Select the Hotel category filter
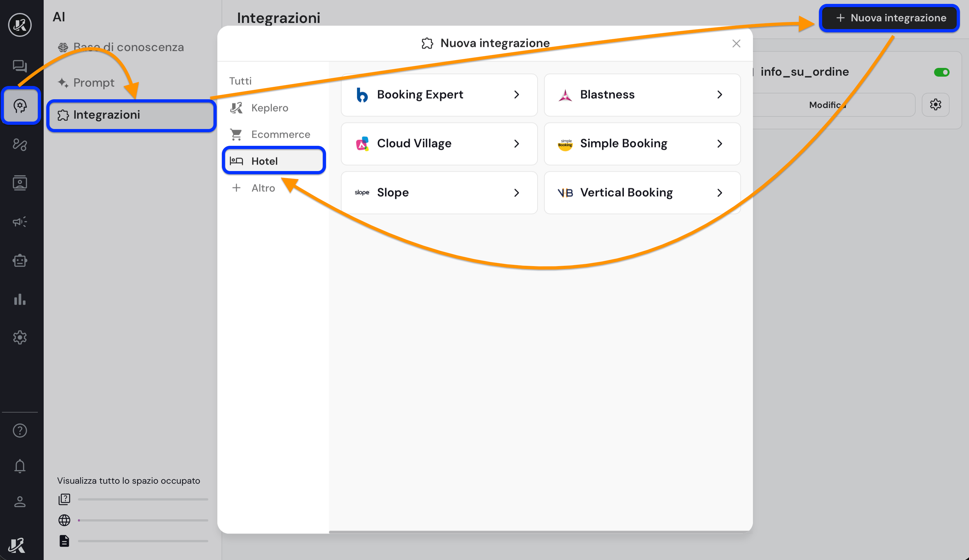969x560 pixels. pos(273,161)
